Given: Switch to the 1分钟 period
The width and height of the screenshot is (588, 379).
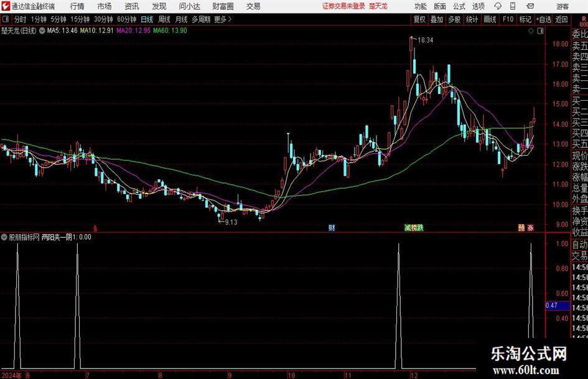Looking at the screenshot, I should [x=38, y=19].
